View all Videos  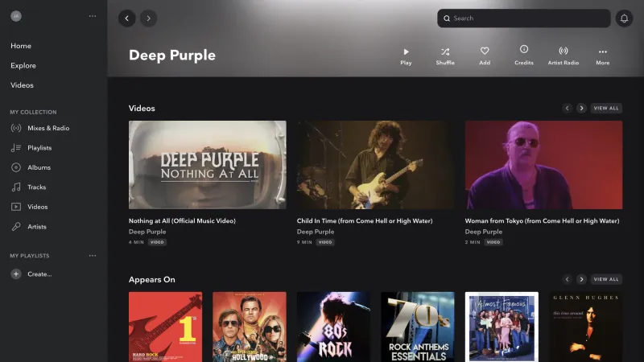click(x=606, y=109)
